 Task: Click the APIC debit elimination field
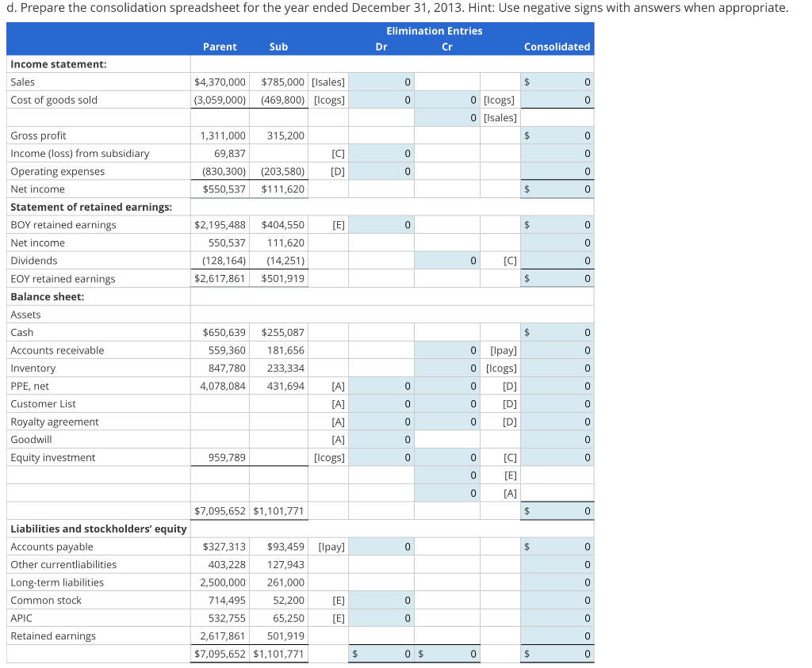[x=381, y=618]
